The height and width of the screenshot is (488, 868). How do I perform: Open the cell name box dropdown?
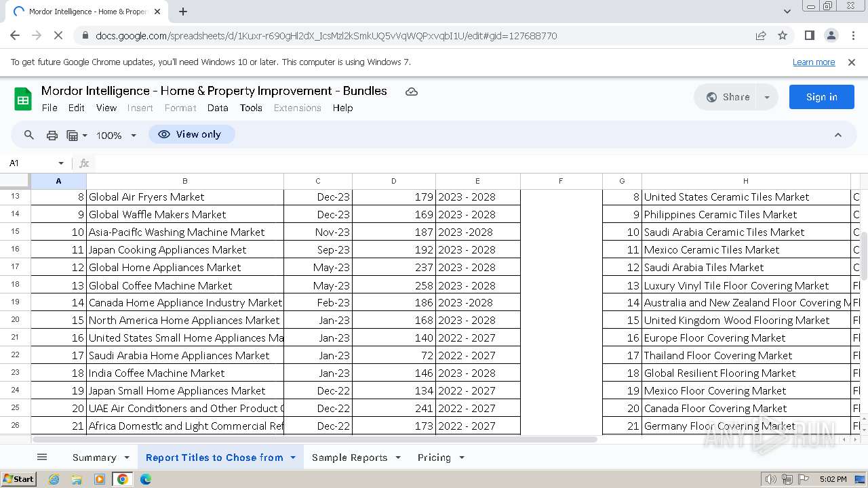[x=61, y=163]
